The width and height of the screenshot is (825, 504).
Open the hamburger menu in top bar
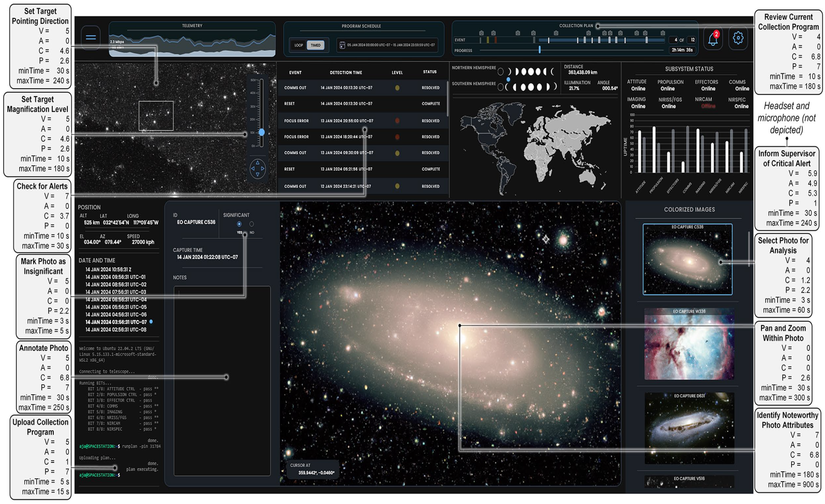click(x=91, y=37)
